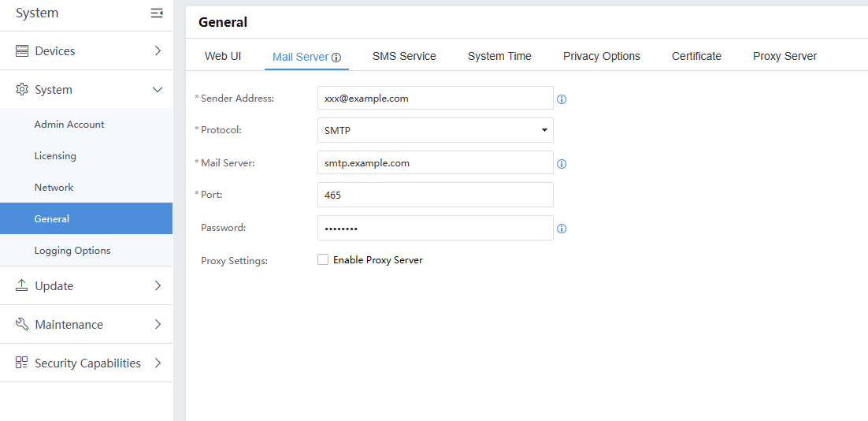Click the Port input field
868x421 pixels.
(435, 195)
